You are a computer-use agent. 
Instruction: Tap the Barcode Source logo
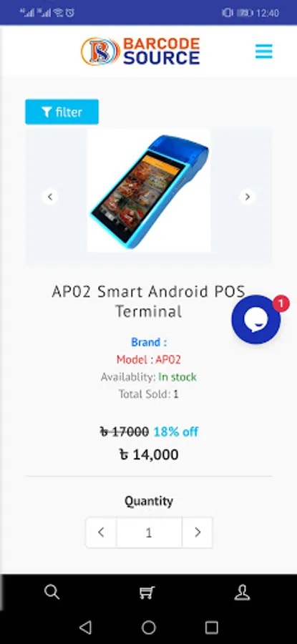(x=140, y=52)
